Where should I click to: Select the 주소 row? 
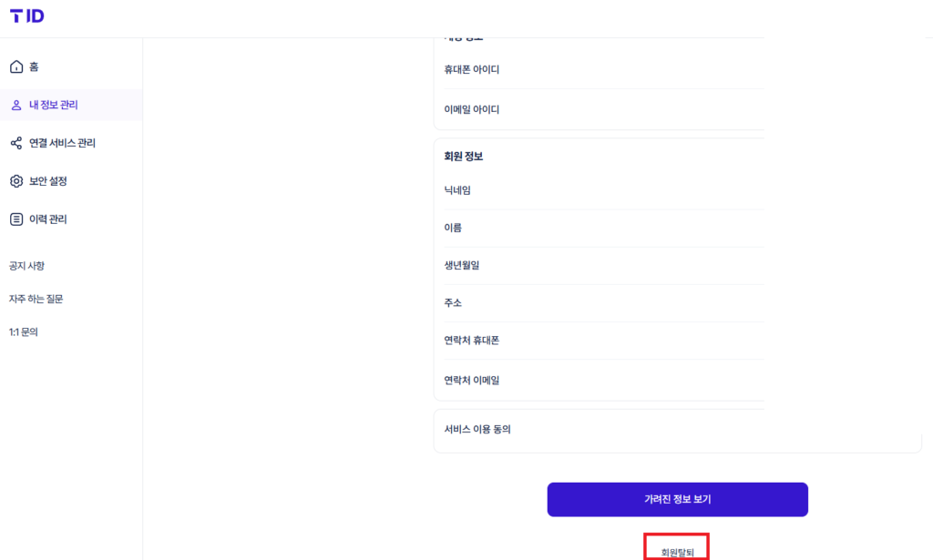click(x=604, y=302)
